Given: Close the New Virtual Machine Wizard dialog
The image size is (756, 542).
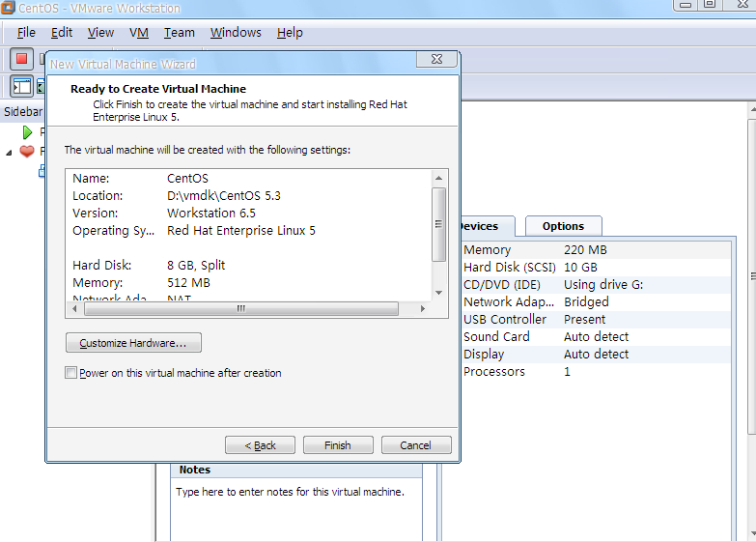Looking at the screenshot, I should click(x=436, y=59).
